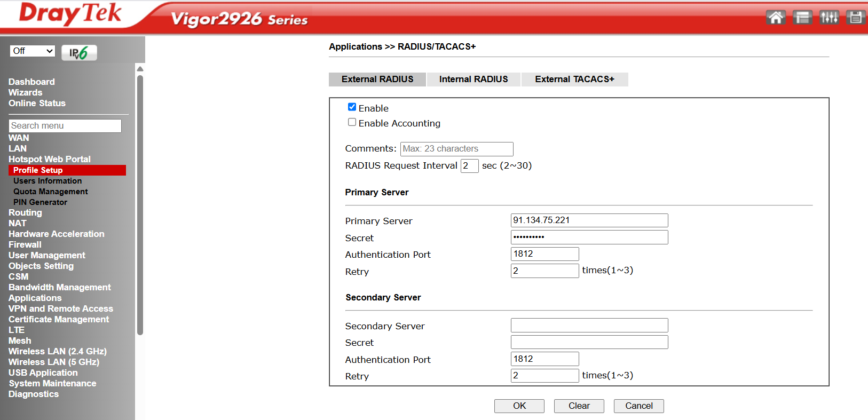
Task: Expand the Firewall menu
Action: point(25,244)
